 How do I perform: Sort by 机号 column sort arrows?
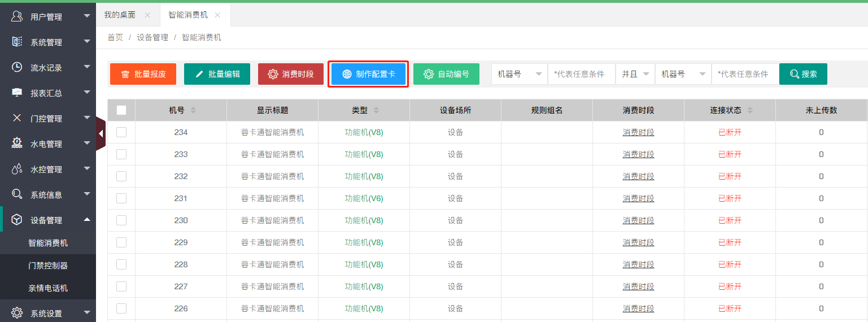coord(193,111)
